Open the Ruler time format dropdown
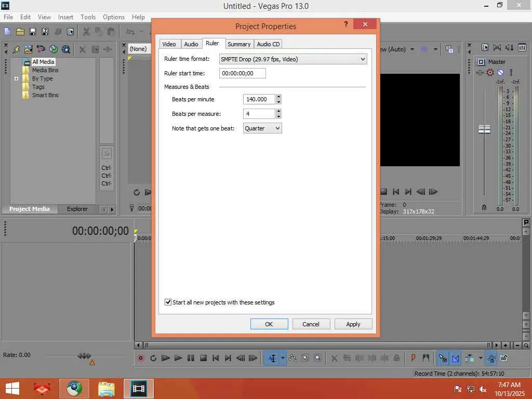532x399 pixels. (363, 59)
